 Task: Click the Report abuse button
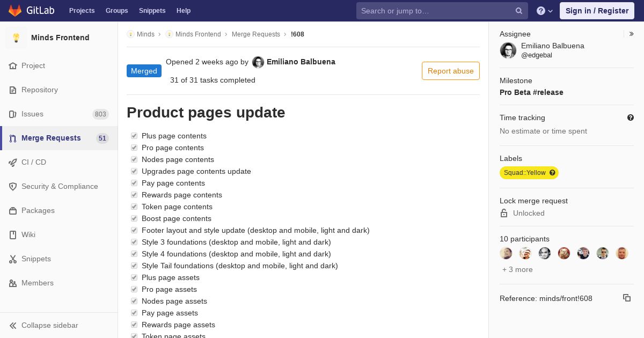(451, 71)
